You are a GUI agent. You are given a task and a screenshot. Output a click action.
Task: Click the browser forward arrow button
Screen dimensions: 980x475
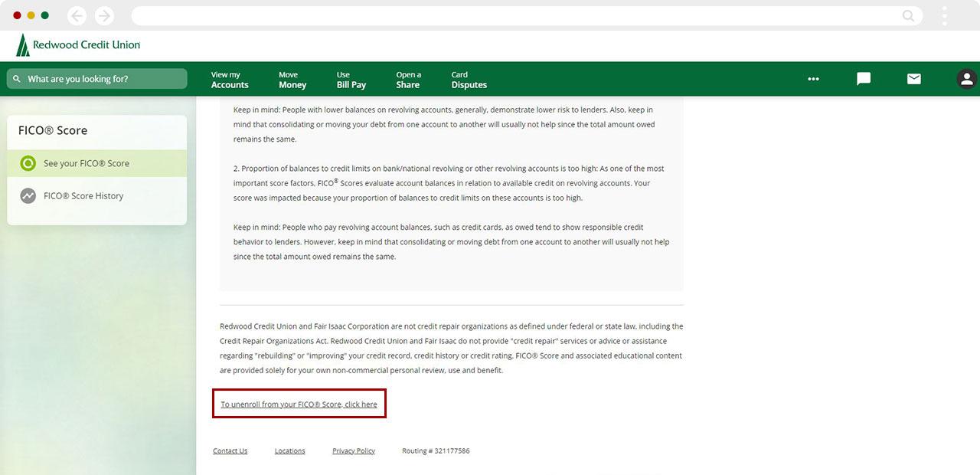(x=103, y=15)
